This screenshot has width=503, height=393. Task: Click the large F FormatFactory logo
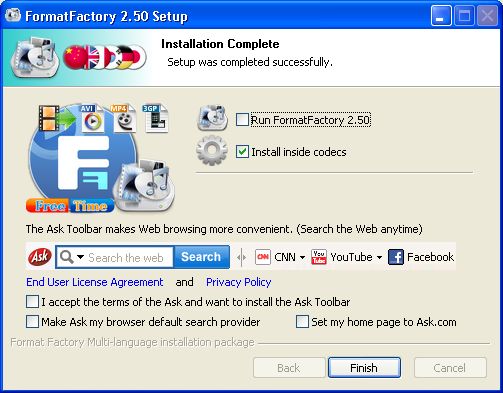coord(83,163)
